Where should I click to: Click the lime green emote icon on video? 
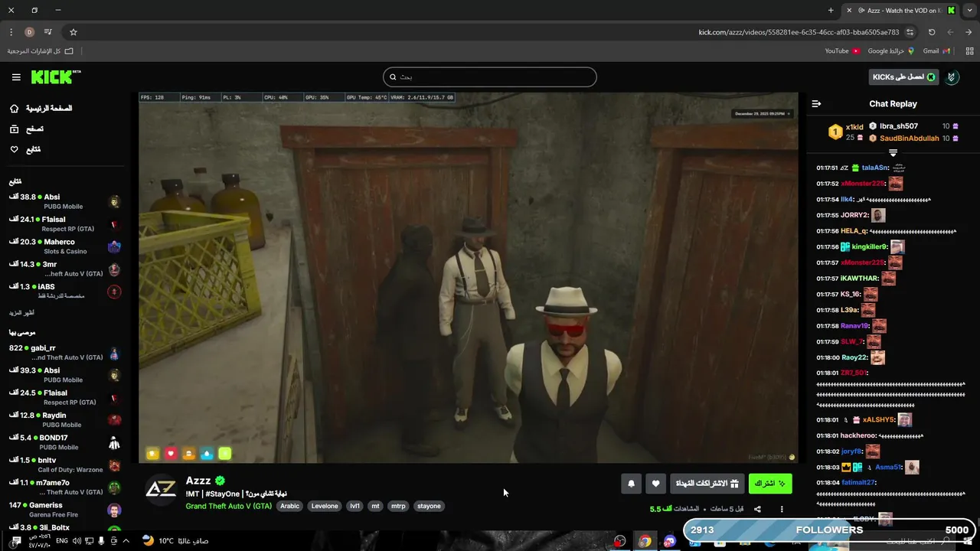tap(224, 454)
